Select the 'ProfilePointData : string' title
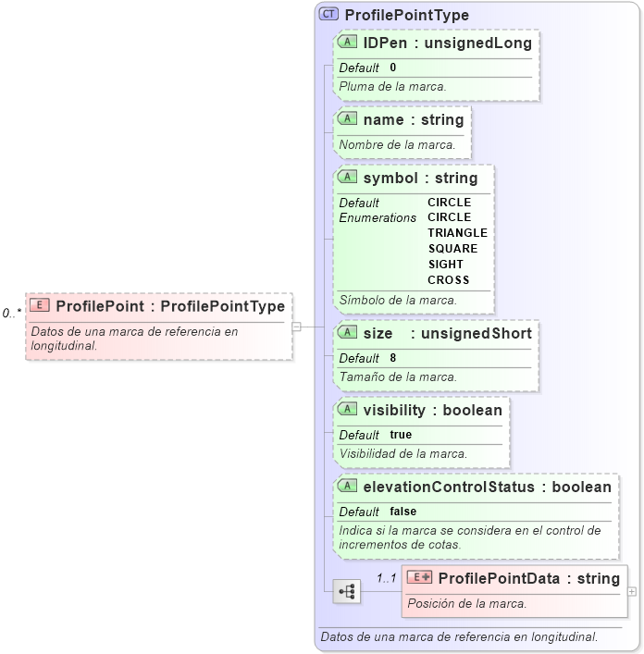The width and height of the screenshot is (644, 654). (x=529, y=578)
